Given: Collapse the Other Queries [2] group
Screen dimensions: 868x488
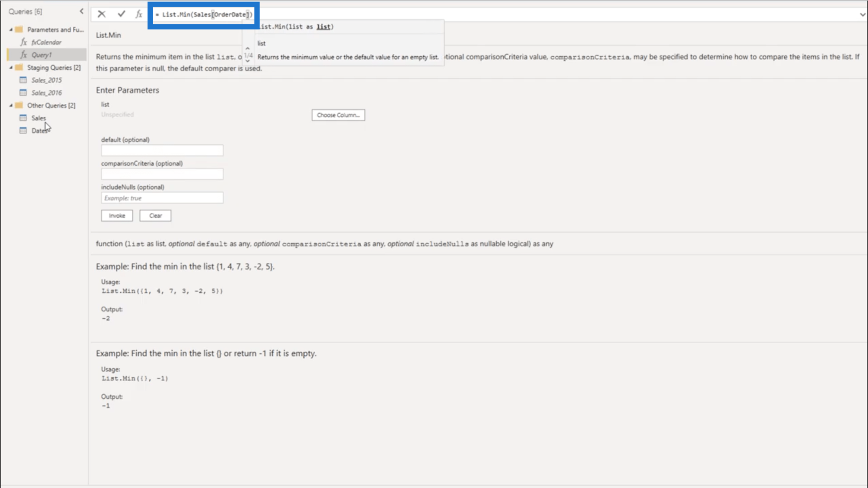Looking at the screenshot, I should pyautogui.click(x=11, y=105).
